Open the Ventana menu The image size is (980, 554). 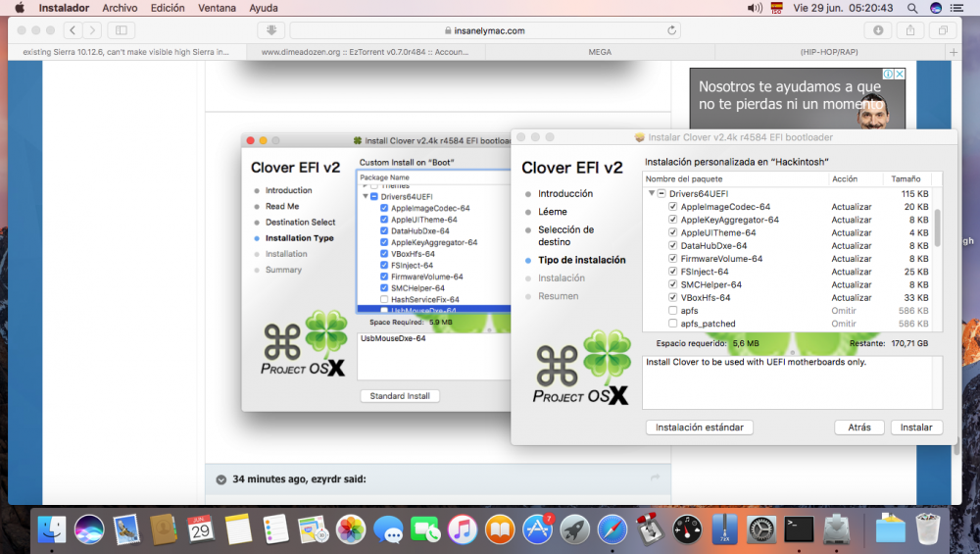pos(217,8)
